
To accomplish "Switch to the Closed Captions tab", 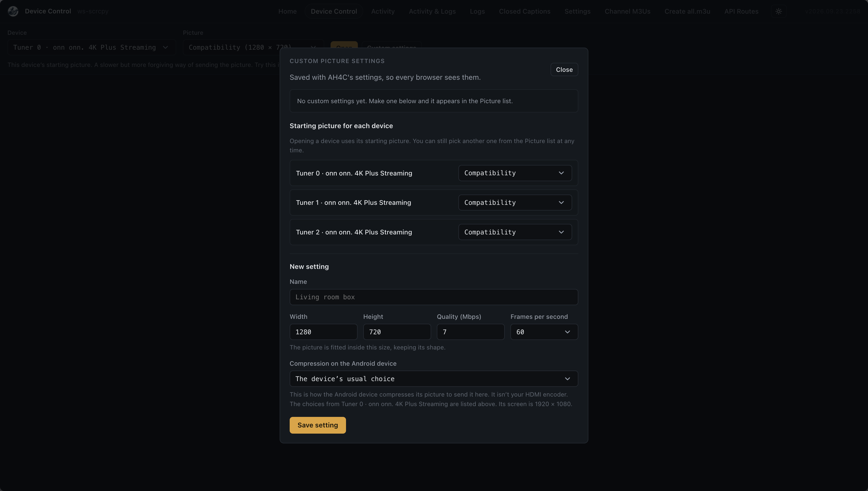I will (524, 11).
